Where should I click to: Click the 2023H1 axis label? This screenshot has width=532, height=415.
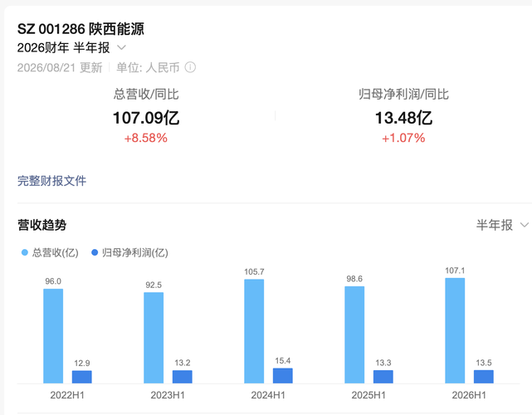tap(168, 395)
